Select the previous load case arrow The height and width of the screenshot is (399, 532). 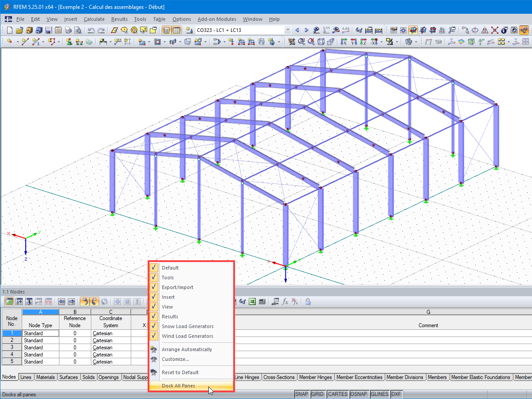(297, 30)
